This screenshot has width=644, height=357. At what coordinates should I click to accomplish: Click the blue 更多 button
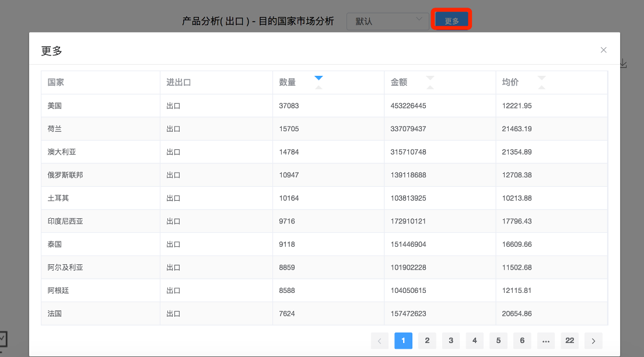[x=452, y=20]
